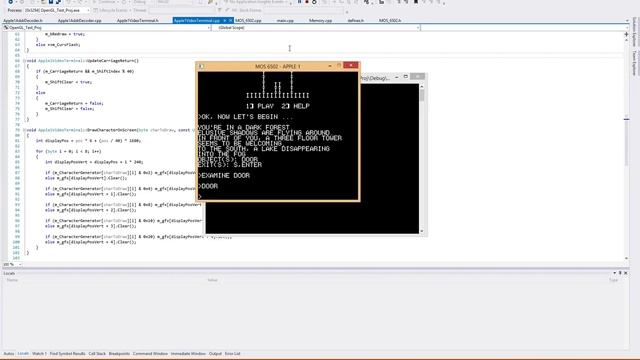Switch to the Immediate Window tab
This screenshot has height=360, width=640.
pyautogui.click(x=188, y=354)
